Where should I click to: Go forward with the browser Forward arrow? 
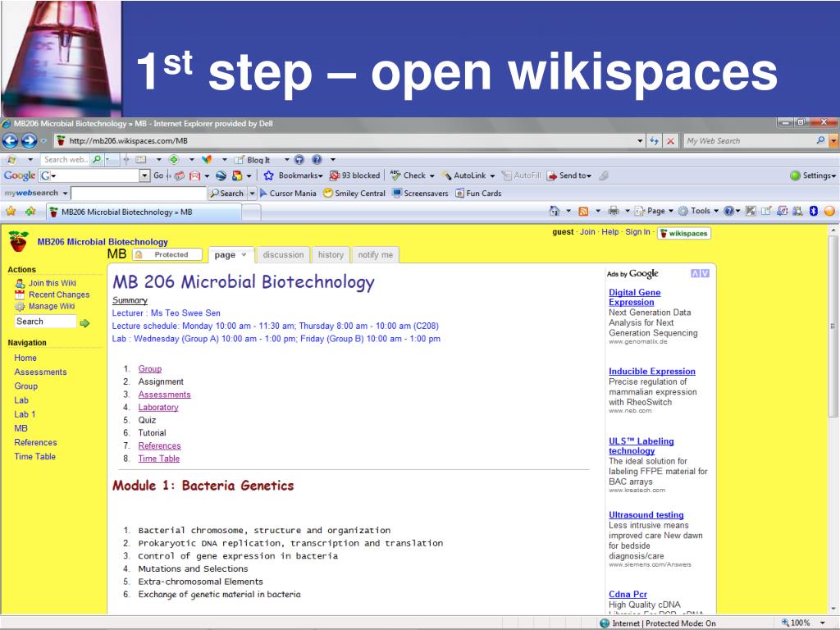(29, 141)
